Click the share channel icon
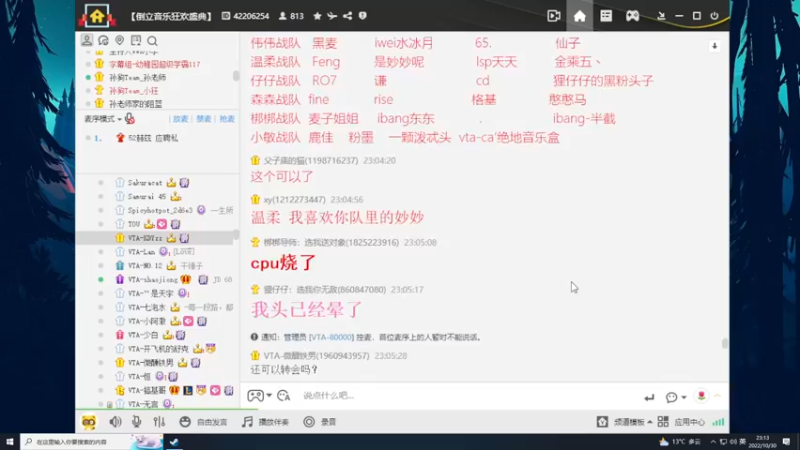 347,16
